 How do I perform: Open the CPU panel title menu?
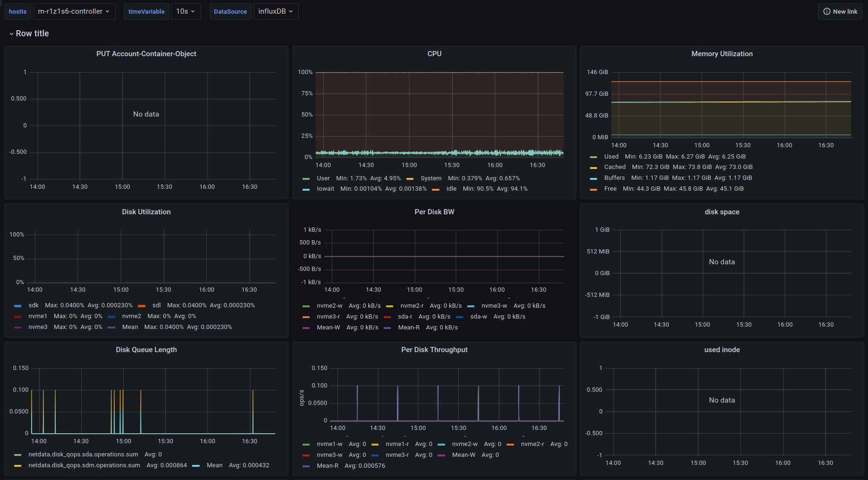(x=434, y=54)
